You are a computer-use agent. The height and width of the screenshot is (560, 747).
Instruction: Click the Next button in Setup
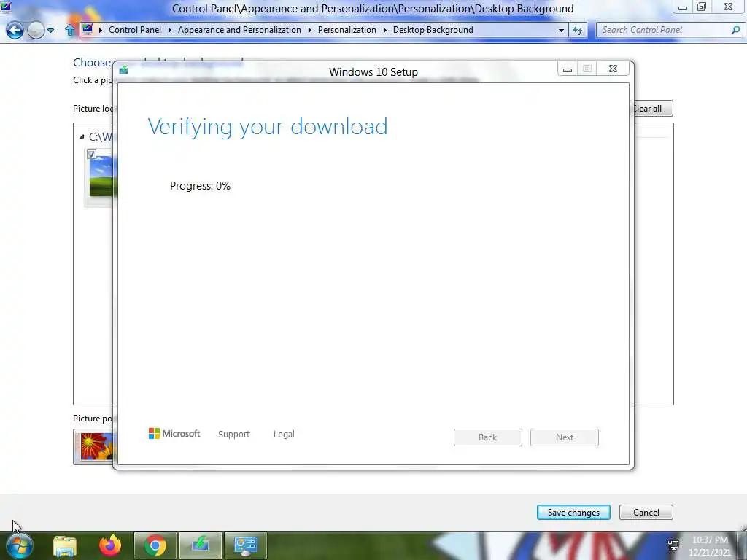pyautogui.click(x=565, y=437)
